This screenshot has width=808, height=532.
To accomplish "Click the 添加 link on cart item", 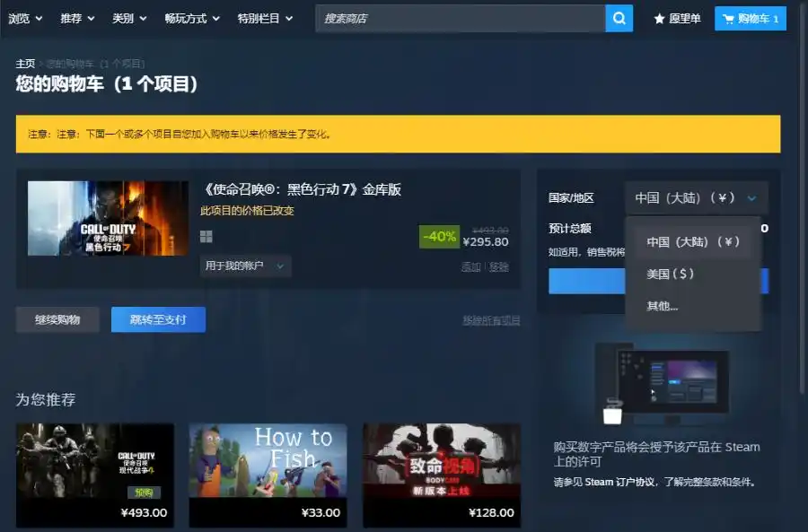I will pyautogui.click(x=470, y=266).
